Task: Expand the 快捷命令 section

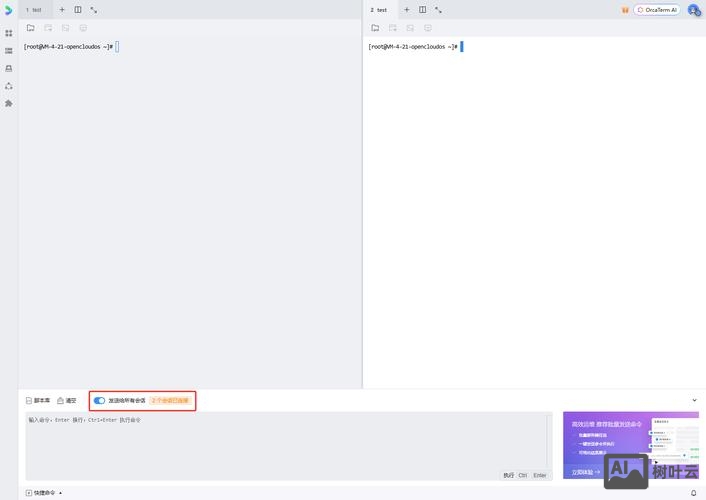Action: pyautogui.click(x=44, y=493)
